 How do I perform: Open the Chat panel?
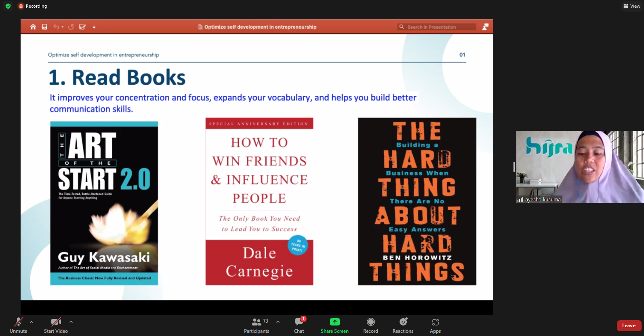pyautogui.click(x=299, y=325)
